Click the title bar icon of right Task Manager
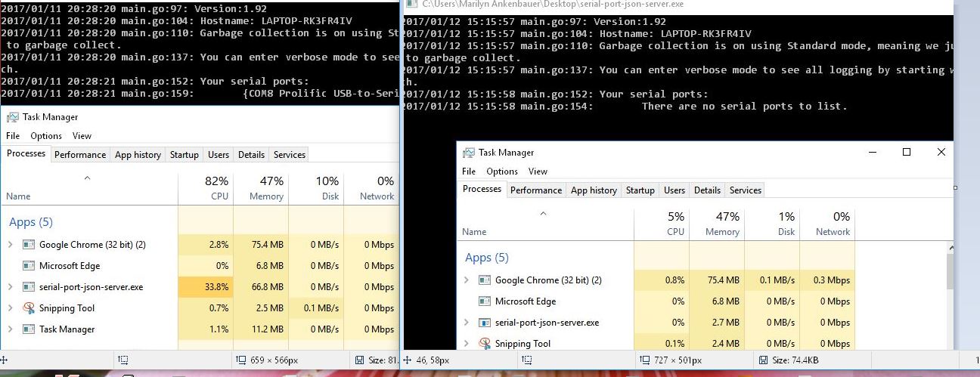980x377 pixels. pos(468,153)
